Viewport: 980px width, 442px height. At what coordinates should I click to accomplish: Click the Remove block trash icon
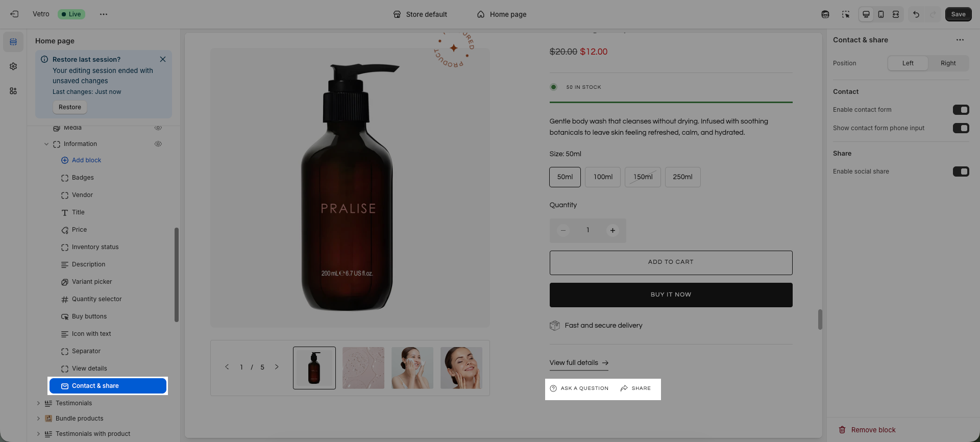click(x=842, y=430)
